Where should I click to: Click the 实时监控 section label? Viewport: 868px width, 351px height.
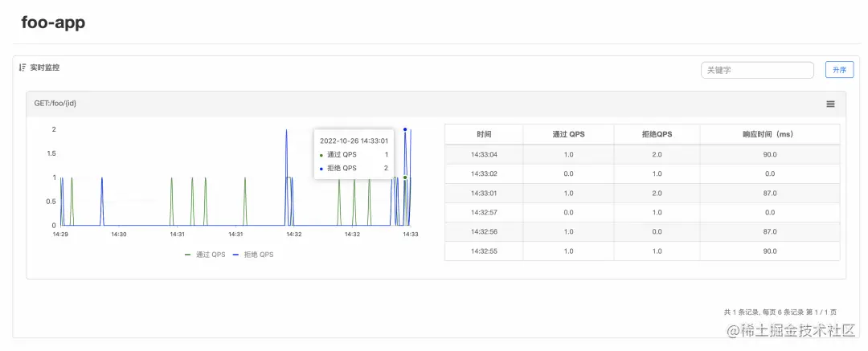click(x=45, y=67)
